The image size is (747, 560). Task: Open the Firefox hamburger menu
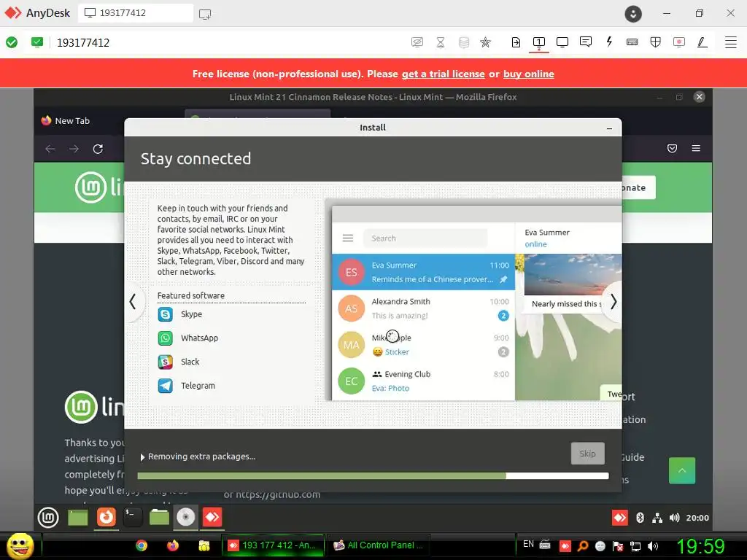point(696,149)
